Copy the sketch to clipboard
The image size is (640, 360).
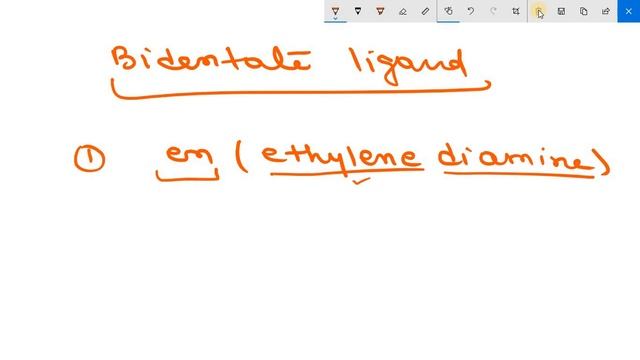coord(584,11)
